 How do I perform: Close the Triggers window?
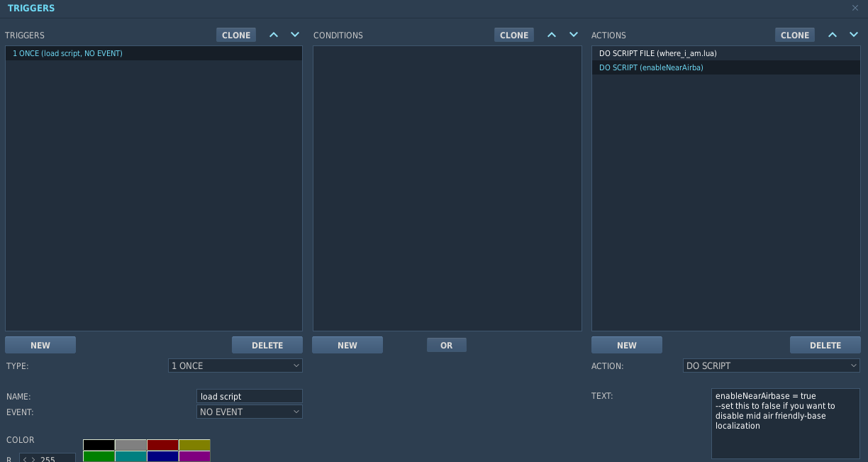click(855, 8)
